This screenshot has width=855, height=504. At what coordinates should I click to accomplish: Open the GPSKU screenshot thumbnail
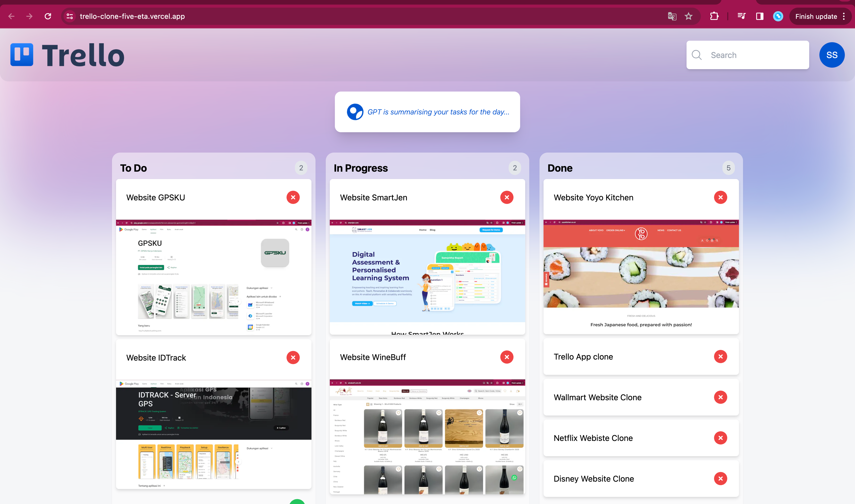213,277
